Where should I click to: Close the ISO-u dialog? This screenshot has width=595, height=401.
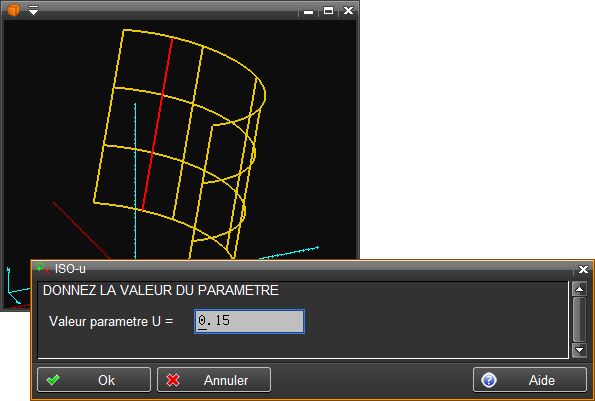[583, 269]
